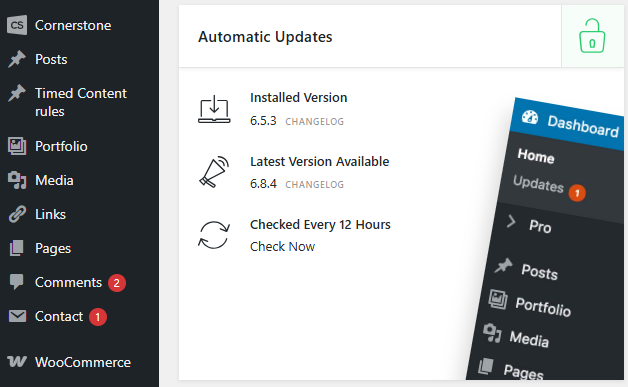Click the red Contact badge showing 1
The image size is (628, 387).
click(x=98, y=317)
